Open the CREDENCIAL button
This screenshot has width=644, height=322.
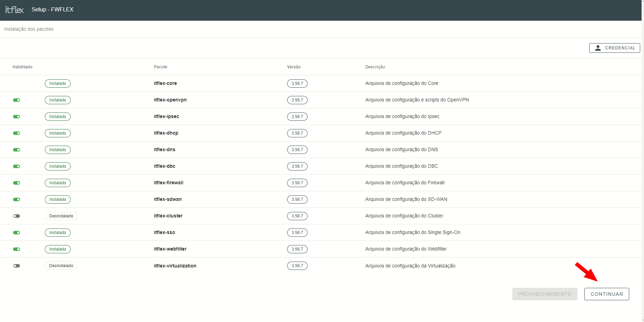[615, 48]
